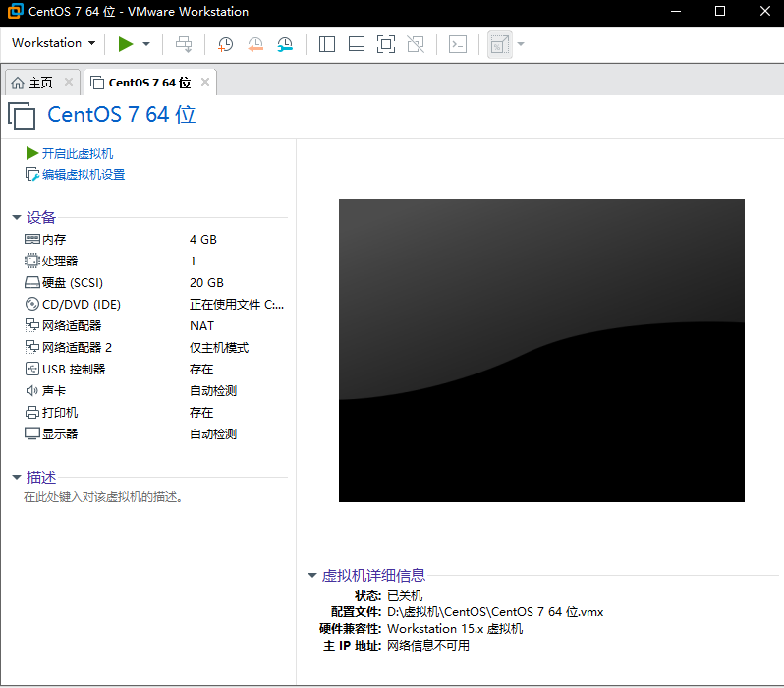
Task: Revert to snapshot toolbar icon
Action: click(x=255, y=44)
